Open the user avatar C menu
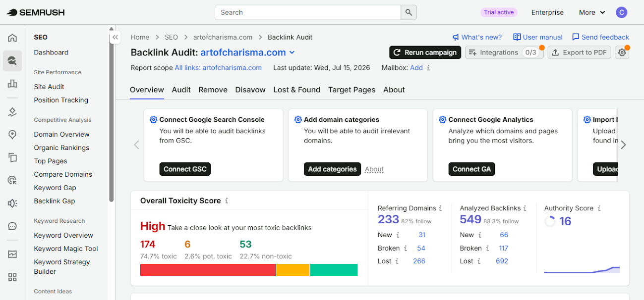This screenshot has height=300, width=644. click(621, 12)
